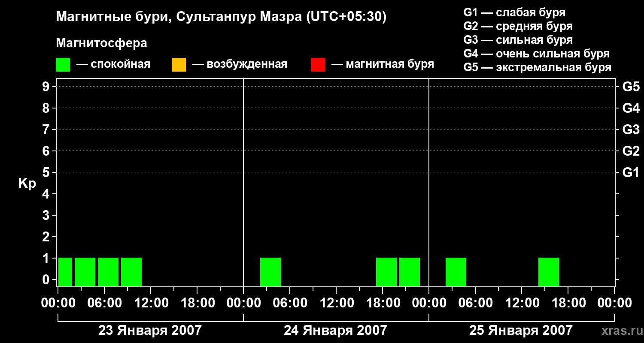Click the 'Магнитосфера' legend heading
The height and width of the screenshot is (343, 644).
[x=101, y=43]
